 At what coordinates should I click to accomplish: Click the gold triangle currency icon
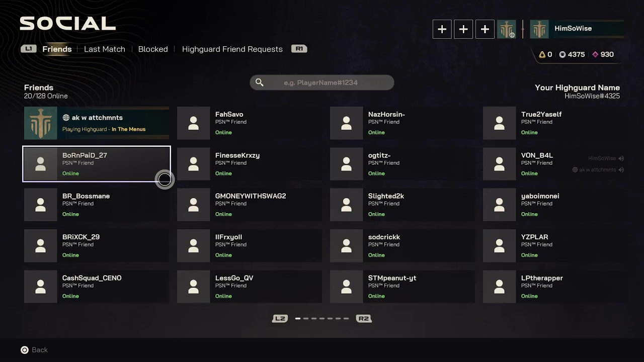542,54
